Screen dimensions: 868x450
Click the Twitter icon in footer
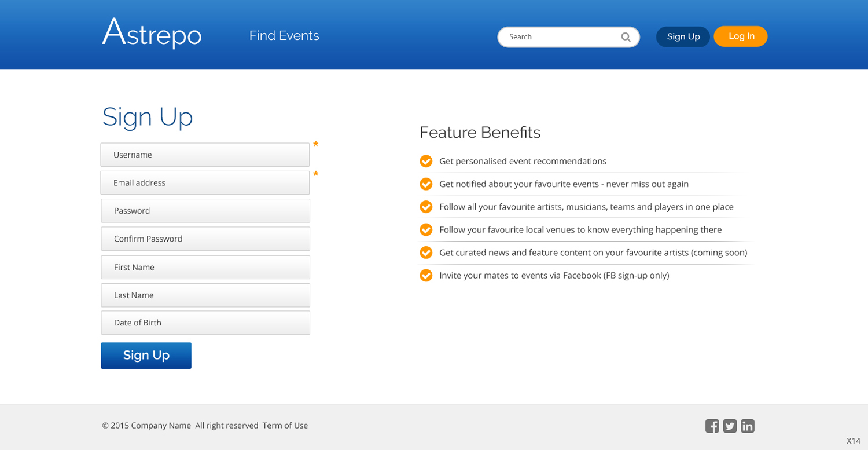tap(730, 426)
